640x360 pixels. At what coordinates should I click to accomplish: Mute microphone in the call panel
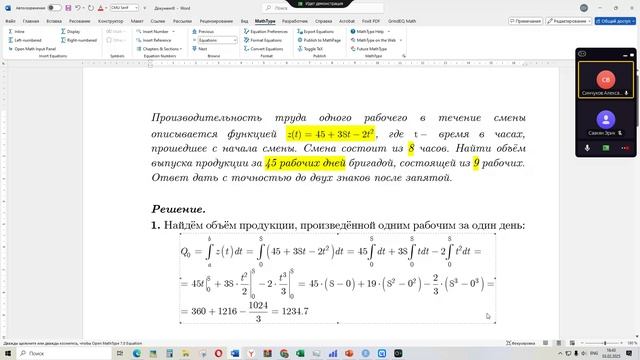(587, 148)
